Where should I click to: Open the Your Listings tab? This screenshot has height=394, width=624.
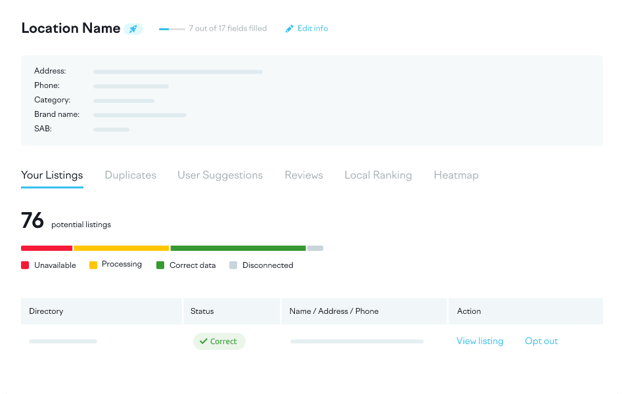[52, 176]
